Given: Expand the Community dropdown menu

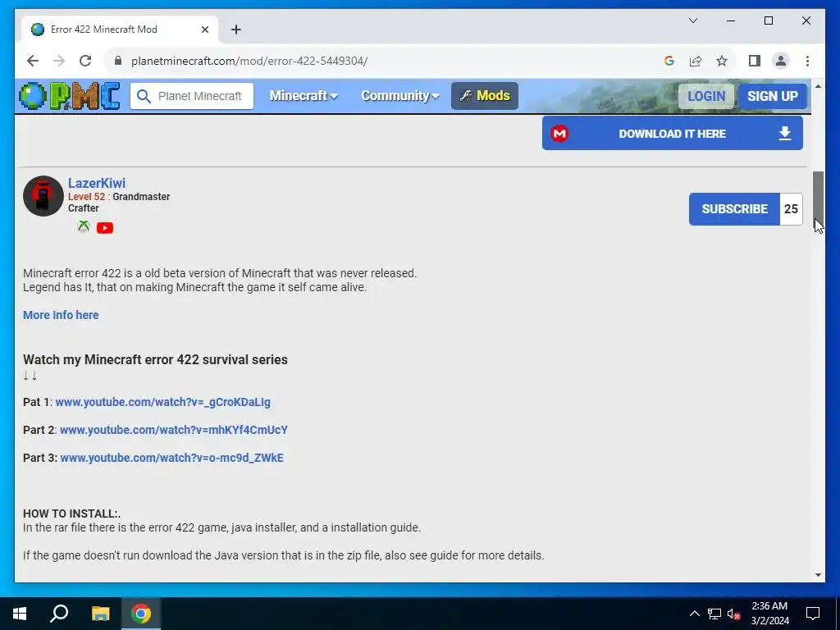Looking at the screenshot, I should click(x=399, y=96).
